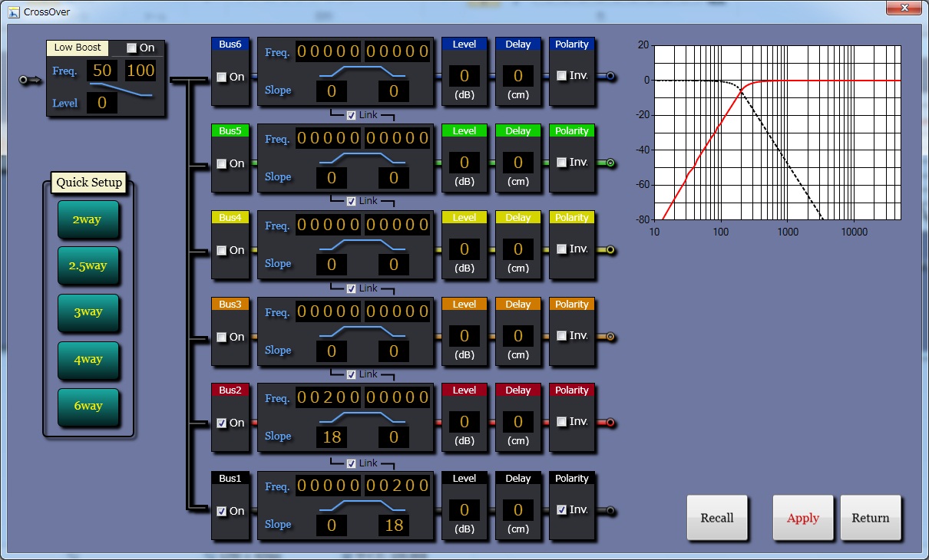
Task: Click the blue Bus6 output connector
Action: (610, 77)
